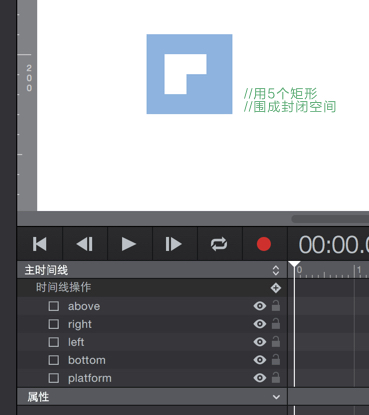Lock the above layer

276,305
